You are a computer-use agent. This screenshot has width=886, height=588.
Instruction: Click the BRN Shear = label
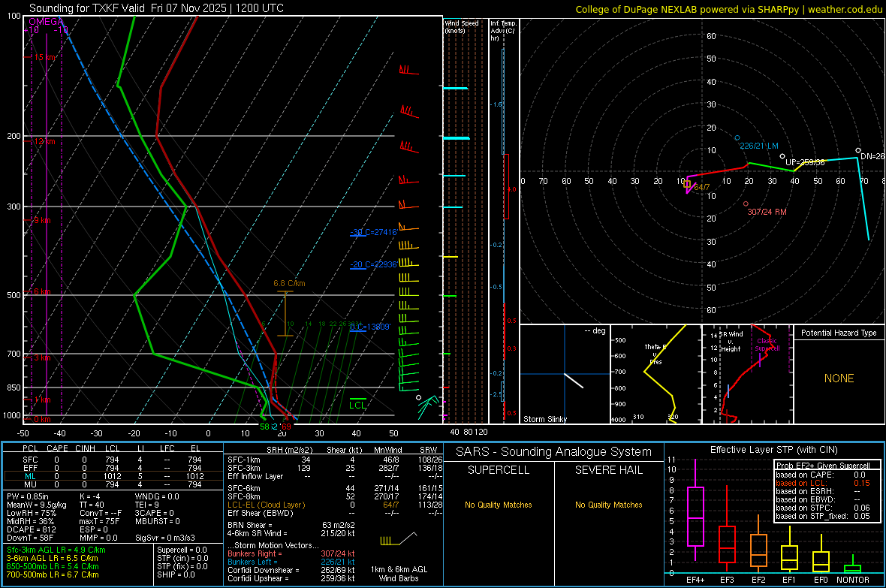pyautogui.click(x=250, y=525)
